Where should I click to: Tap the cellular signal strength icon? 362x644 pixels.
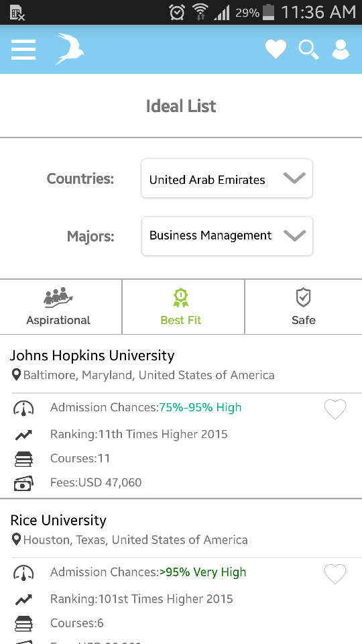coord(222,13)
